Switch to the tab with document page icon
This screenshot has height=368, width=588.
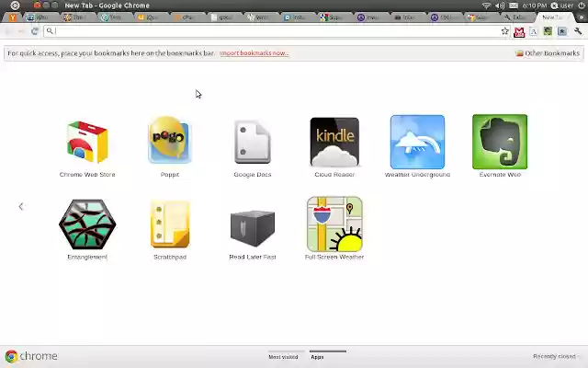point(221,17)
